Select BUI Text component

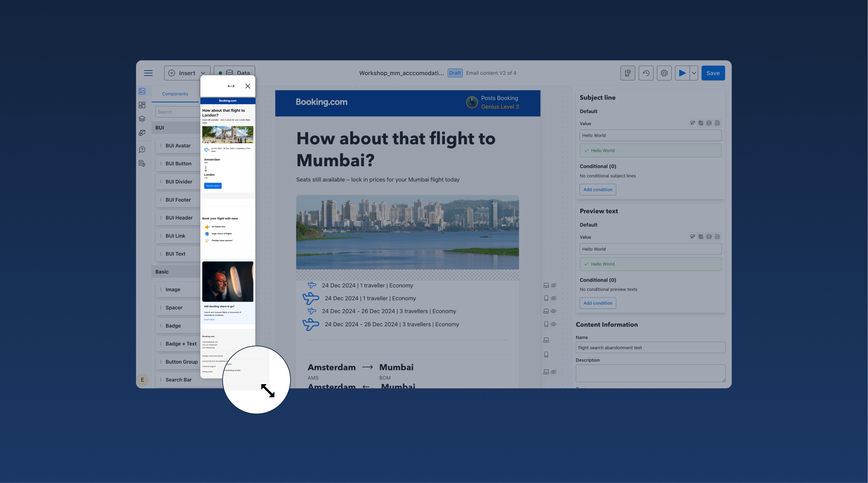[x=178, y=254]
